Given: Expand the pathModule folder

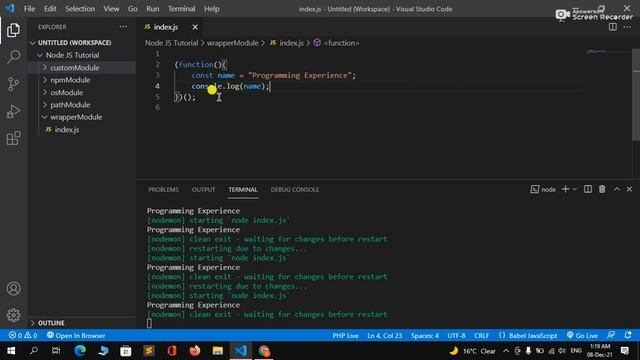Looking at the screenshot, I should [82, 104].
